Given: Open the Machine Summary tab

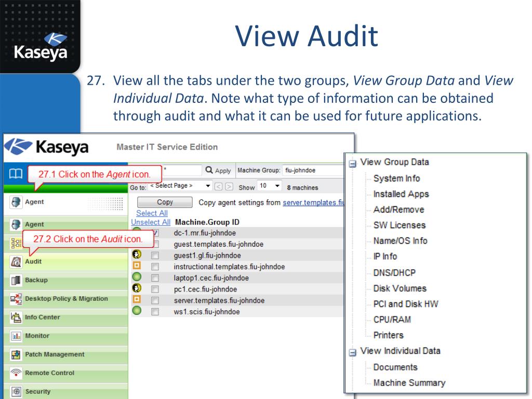Looking at the screenshot, I should 409,383.
